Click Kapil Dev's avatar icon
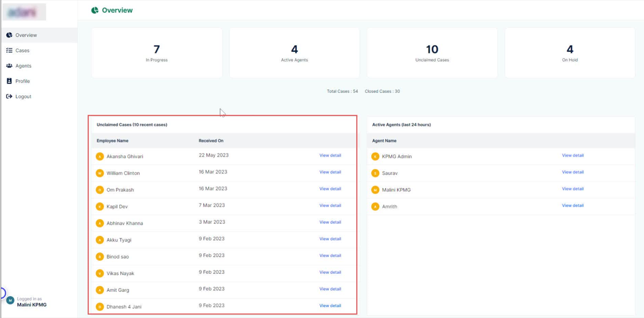Viewport: 644px width, 318px height. (99, 207)
